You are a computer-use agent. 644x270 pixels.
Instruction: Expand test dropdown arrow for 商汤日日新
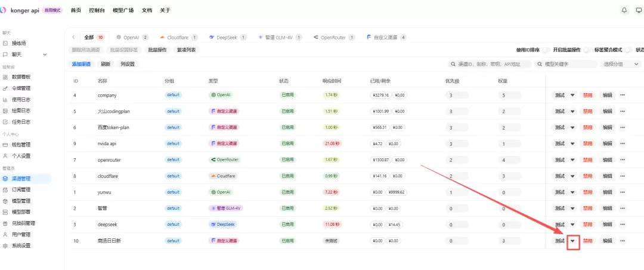point(573,241)
